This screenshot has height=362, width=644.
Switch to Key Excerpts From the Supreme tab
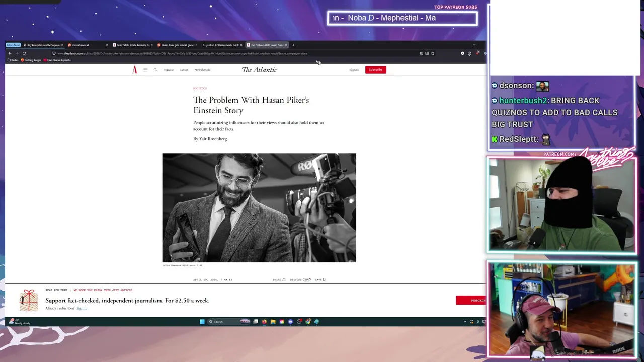pyautogui.click(x=43, y=45)
